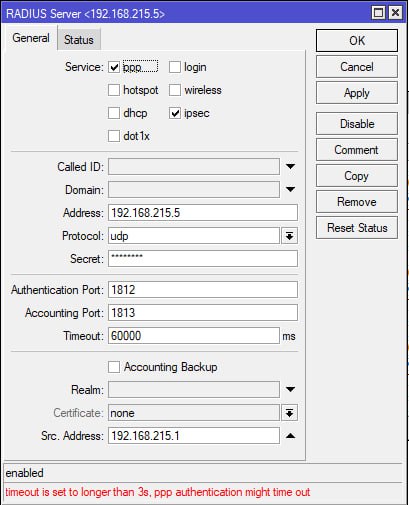Click the enabled status text

coord(25,473)
